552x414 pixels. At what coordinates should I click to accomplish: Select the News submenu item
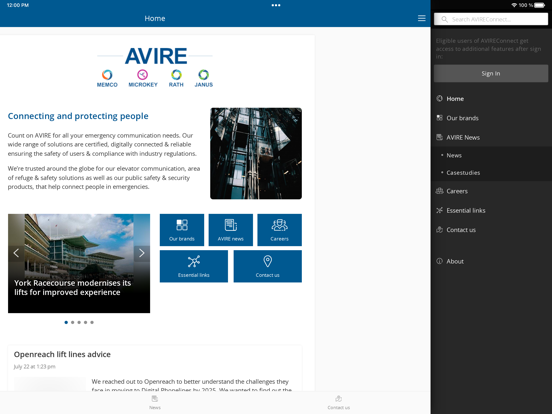[491, 155]
